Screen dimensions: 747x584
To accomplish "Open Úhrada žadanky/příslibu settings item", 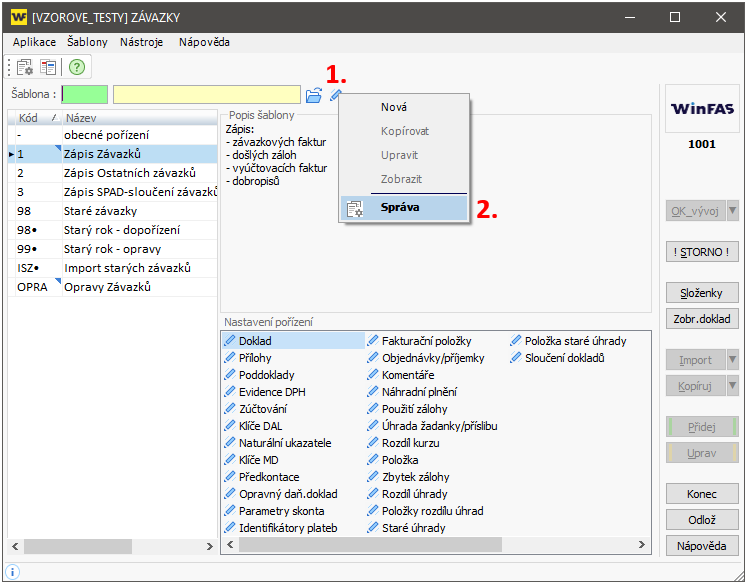I will [x=432, y=426].
